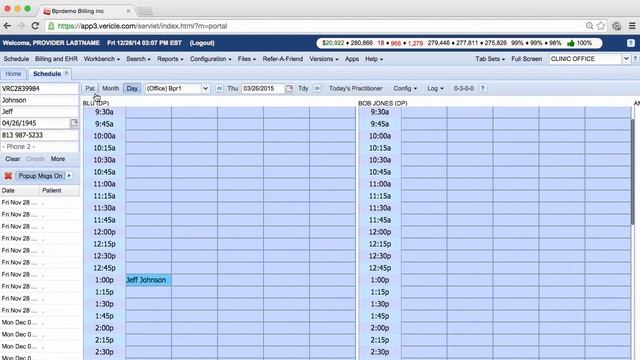The width and height of the screenshot is (640, 360).
Task: Click the schedule vertical scrollbar
Action: pyautogui.click(x=633, y=171)
